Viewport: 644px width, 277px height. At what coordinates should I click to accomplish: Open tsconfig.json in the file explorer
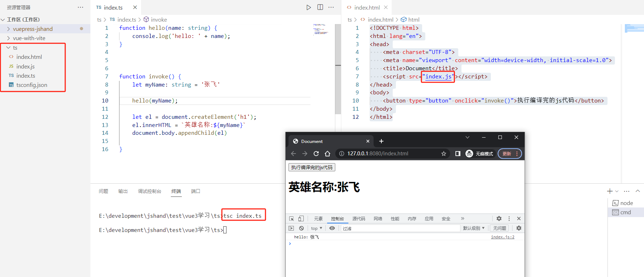[32, 85]
